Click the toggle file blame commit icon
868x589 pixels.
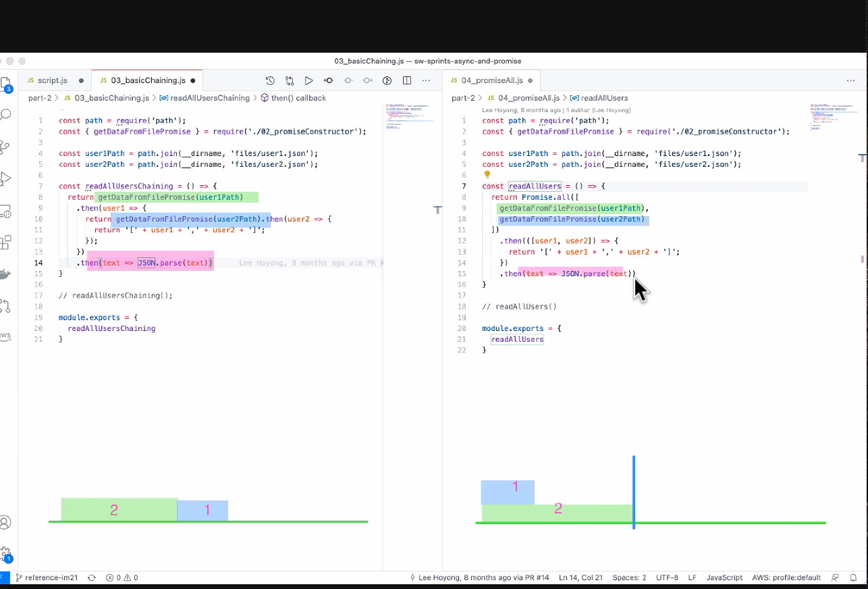click(x=329, y=80)
